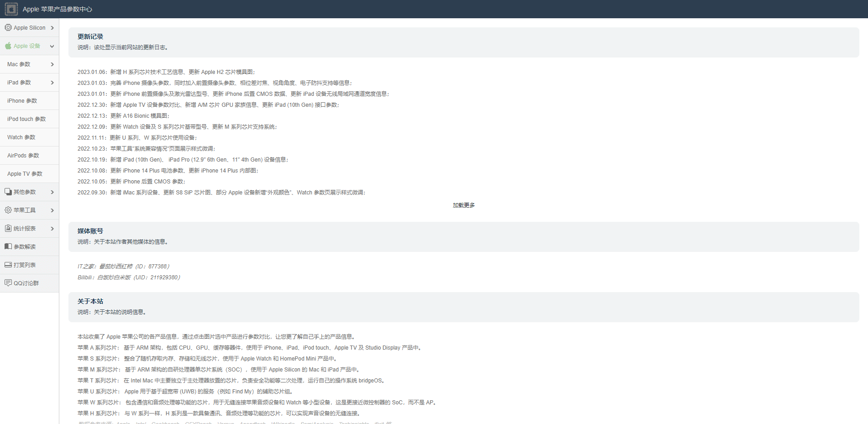
Task: Click the 参数解读 book icon
Action: tap(8, 247)
